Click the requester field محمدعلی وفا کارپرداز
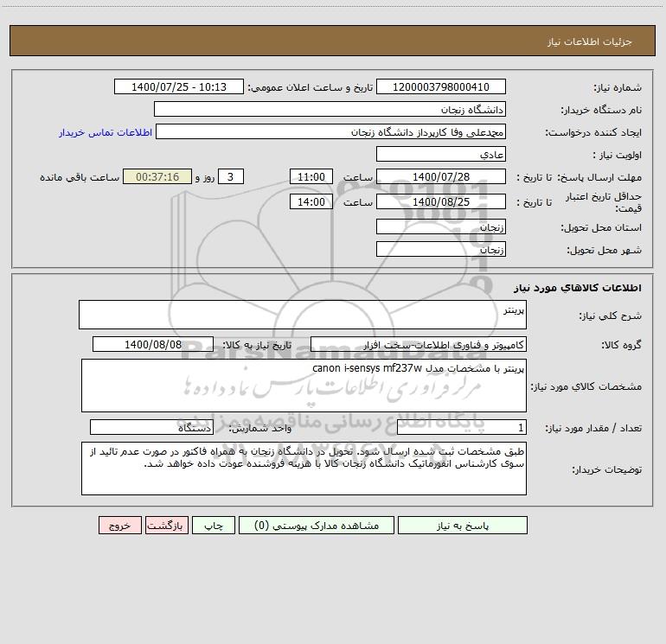 (x=330, y=131)
